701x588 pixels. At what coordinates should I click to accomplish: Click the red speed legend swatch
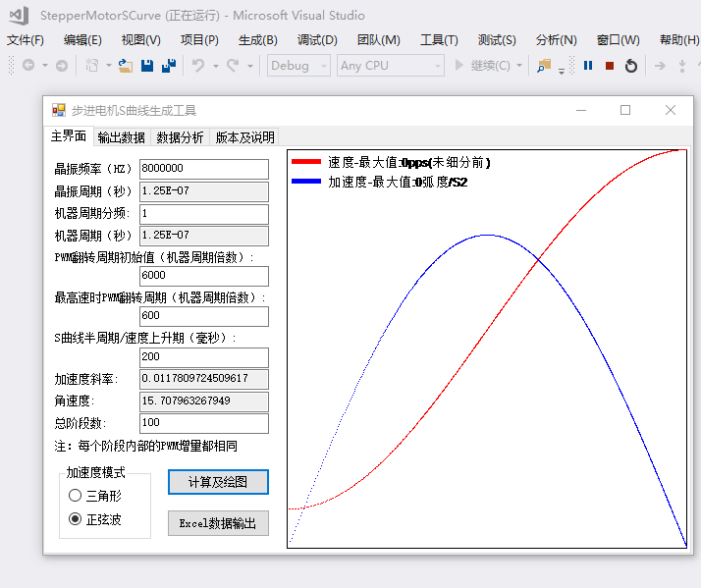(306, 162)
